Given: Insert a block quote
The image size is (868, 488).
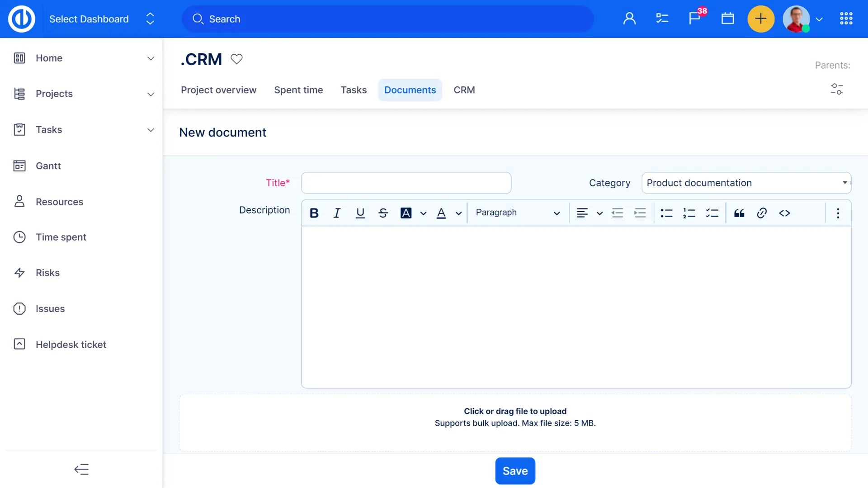Looking at the screenshot, I should (x=739, y=213).
